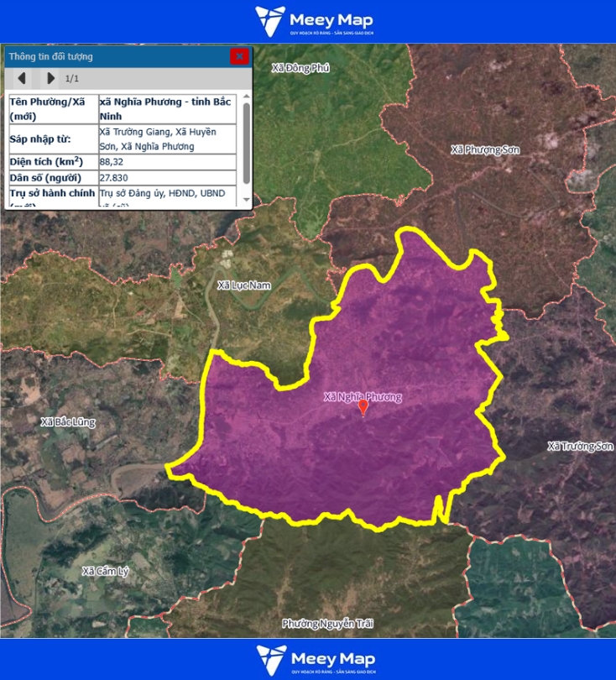Click the Meey Map logo in footer

click(315, 660)
